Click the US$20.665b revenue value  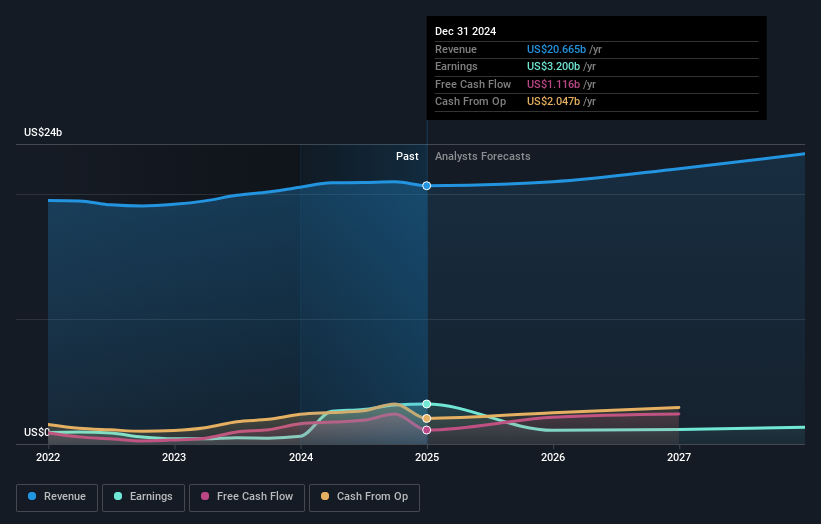(x=556, y=49)
